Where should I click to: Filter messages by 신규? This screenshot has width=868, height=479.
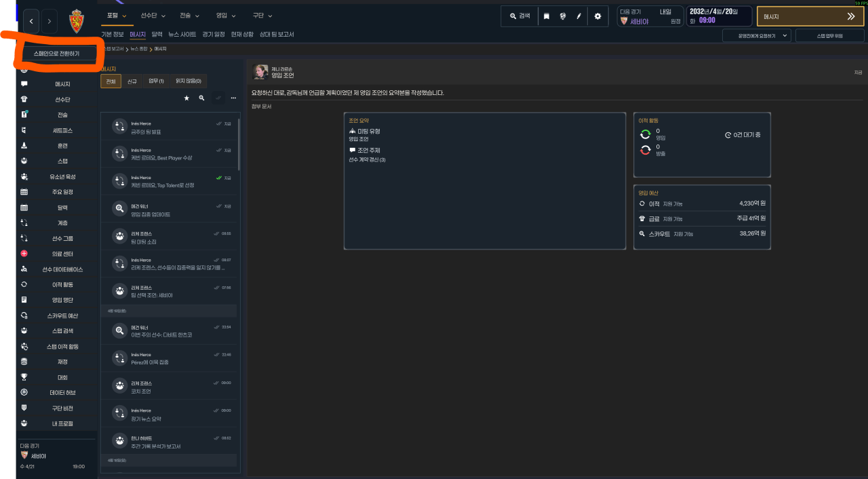pyautogui.click(x=132, y=81)
